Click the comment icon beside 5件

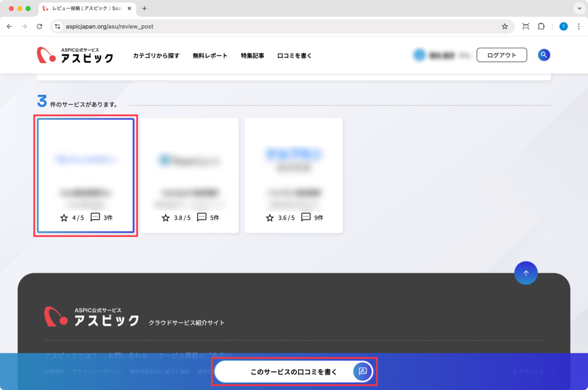tap(202, 217)
